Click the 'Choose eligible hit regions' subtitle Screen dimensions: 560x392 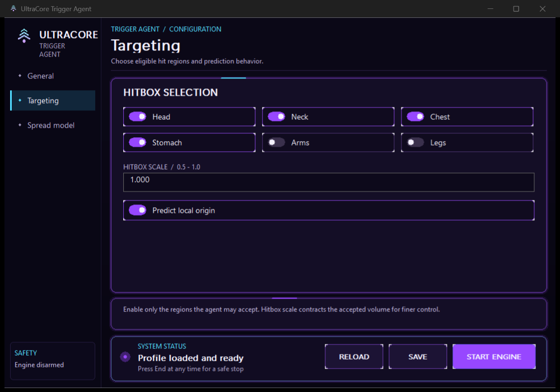(187, 61)
